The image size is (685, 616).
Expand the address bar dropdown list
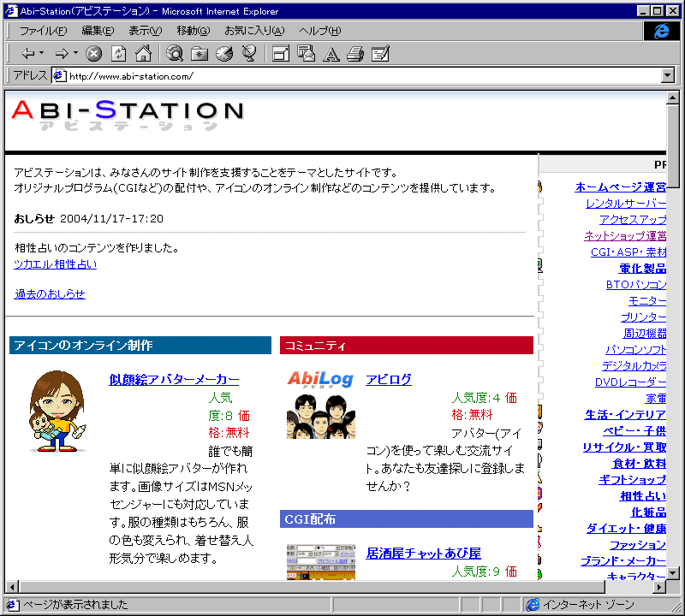[668, 75]
